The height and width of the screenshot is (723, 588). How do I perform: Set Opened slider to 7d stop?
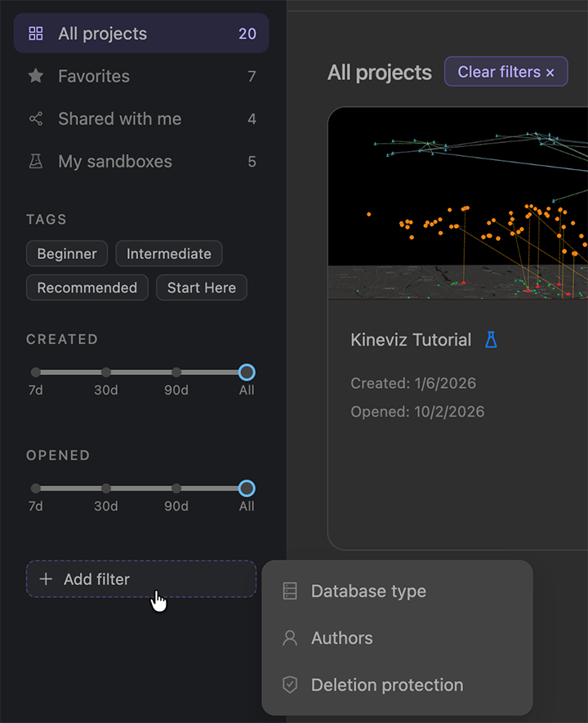point(35,489)
